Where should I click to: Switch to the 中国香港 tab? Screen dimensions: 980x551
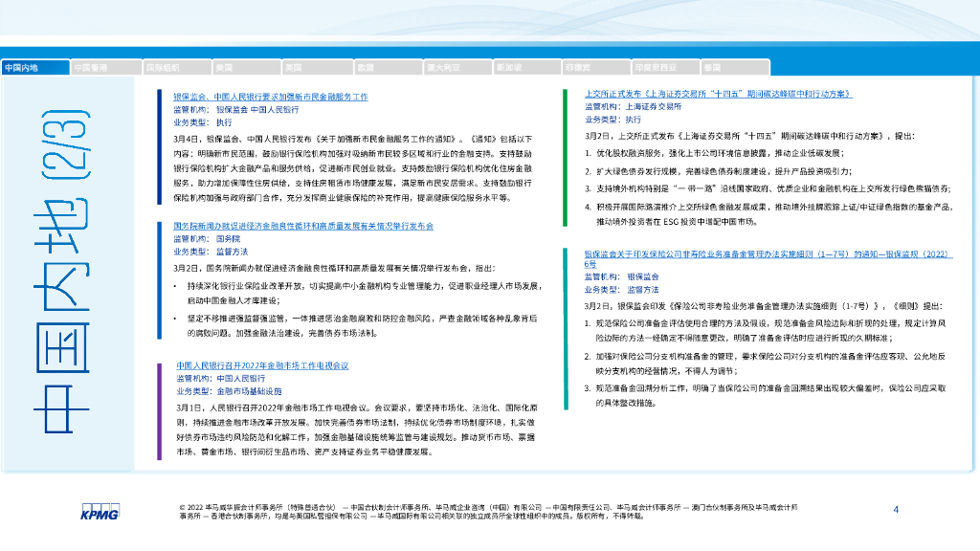click(x=106, y=68)
